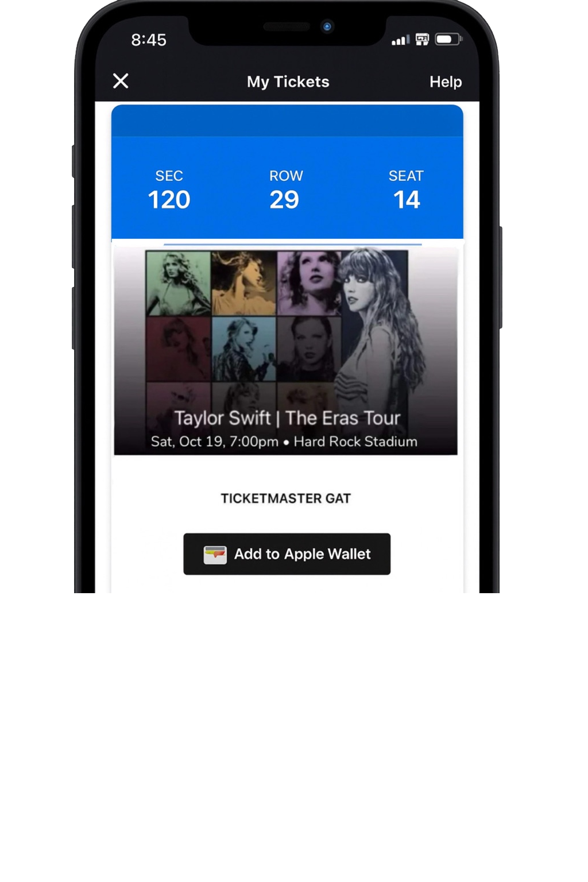The height and width of the screenshot is (882, 588).
Task: Select the My Tickets header title
Action: pos(288,82)
